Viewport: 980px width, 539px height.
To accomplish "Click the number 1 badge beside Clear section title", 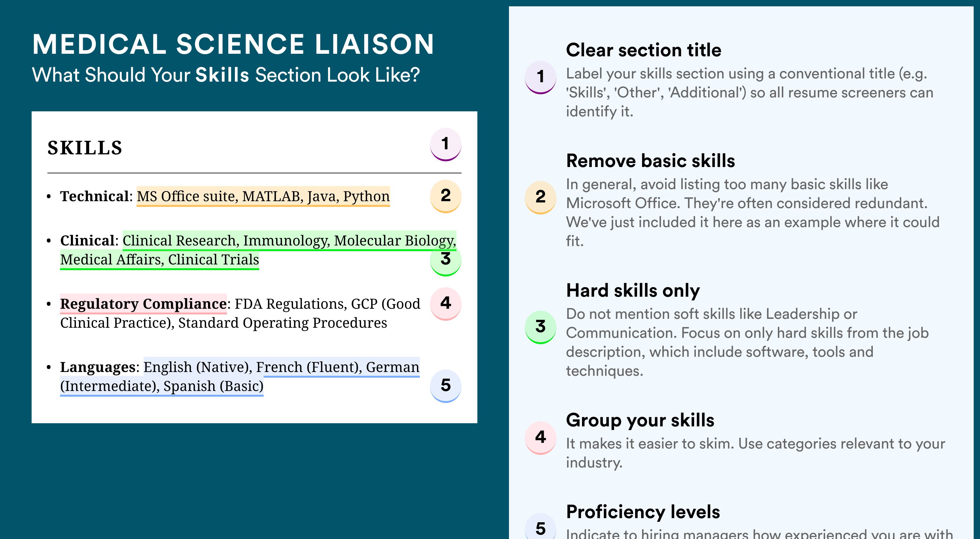I will (540, 77).
